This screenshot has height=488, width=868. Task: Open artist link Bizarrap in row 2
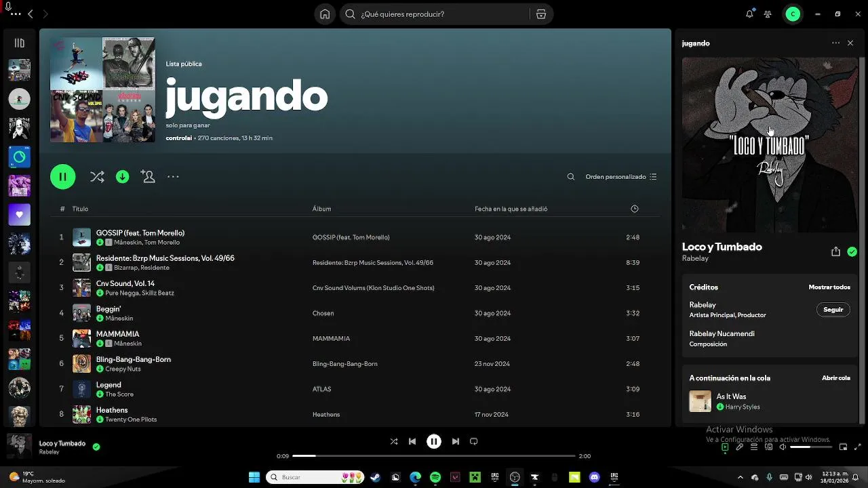[x=126, y=268]
